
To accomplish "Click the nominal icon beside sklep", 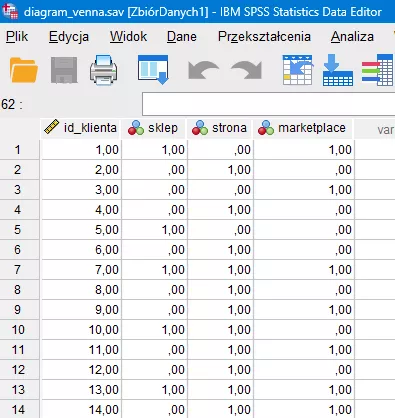I will pyautogui.click(x=136, y=128).
